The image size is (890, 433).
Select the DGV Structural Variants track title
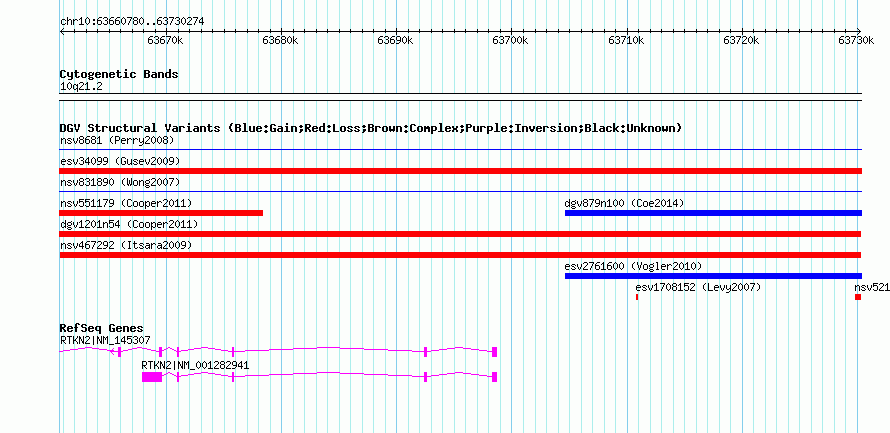click(x=371, y=128)
